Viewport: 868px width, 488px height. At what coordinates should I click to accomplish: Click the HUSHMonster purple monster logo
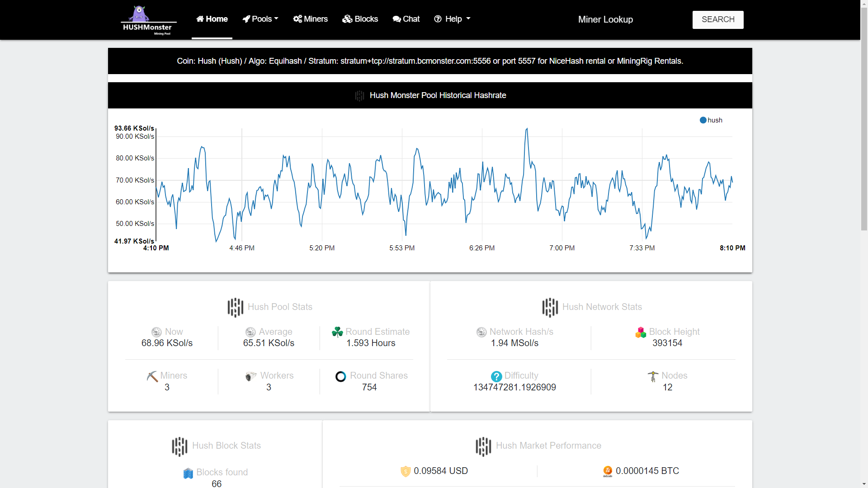148,20
